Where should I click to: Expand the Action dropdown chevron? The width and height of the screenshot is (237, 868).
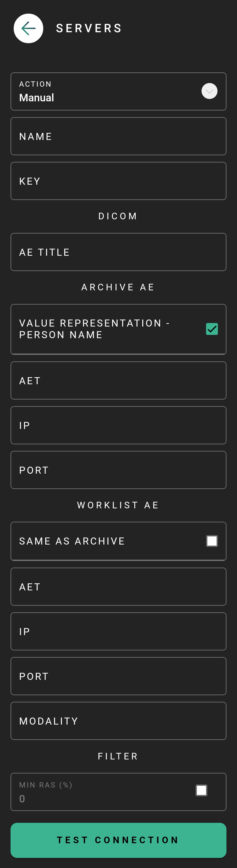pyautogui.click(x=209, y=91)
